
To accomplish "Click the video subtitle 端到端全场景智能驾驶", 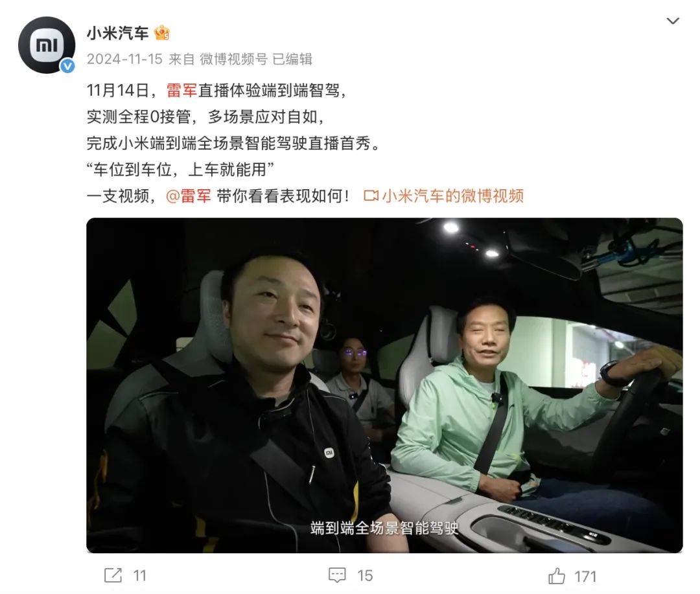I will tap(384, 528).
